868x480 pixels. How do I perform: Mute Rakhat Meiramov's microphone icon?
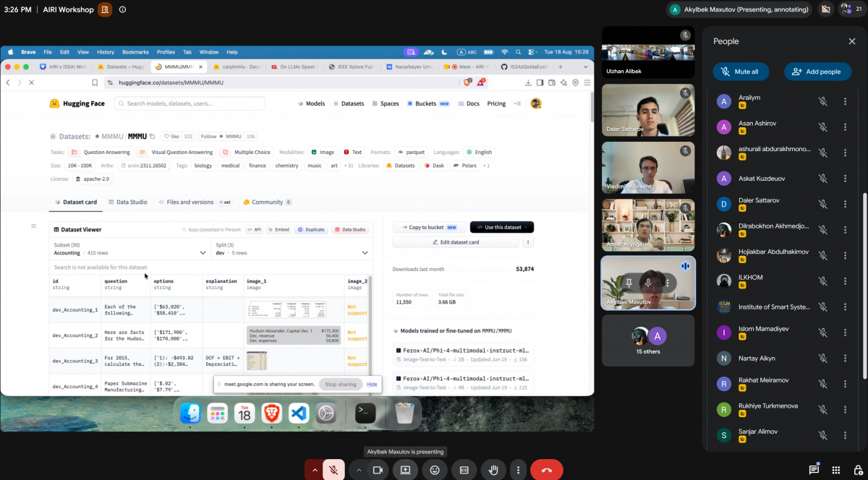tap(822, 384)
